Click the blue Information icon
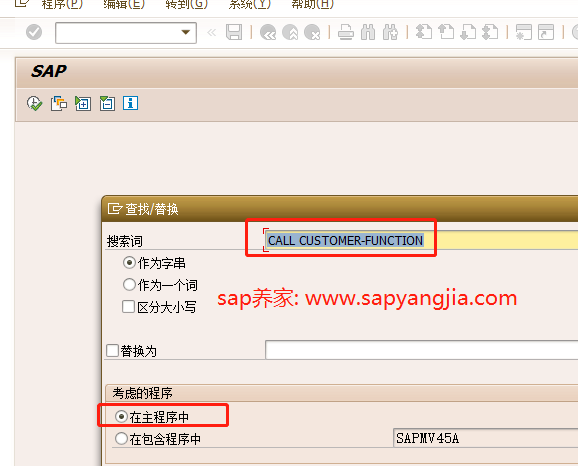This screenshot has height=466, width=578. (130, 103)
